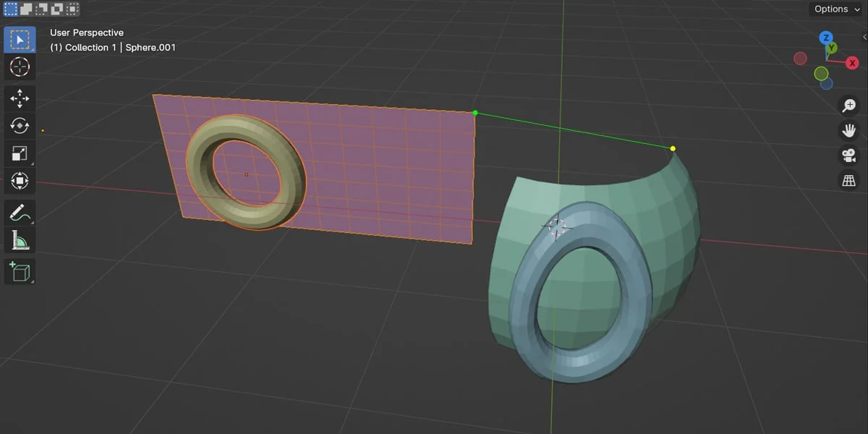Click the blue Z axis on the gizmo
This screenshot has width=868, height=434.
pos(826,38)
